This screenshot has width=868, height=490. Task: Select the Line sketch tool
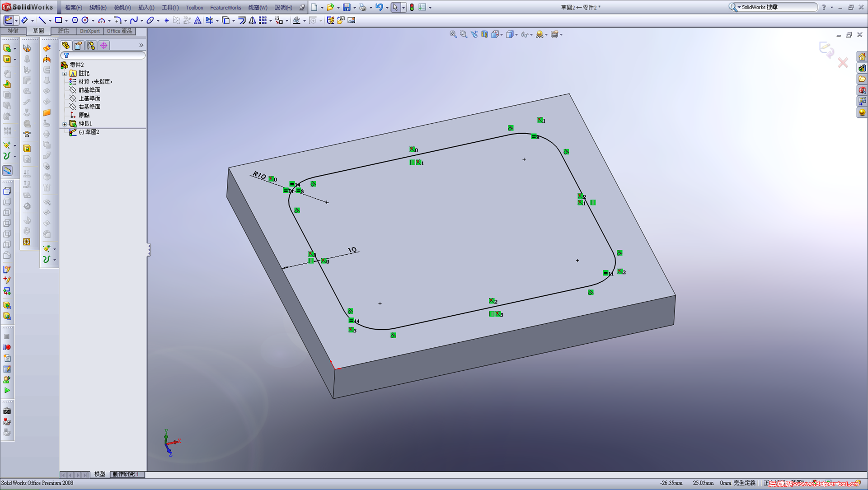pos(42,20)
